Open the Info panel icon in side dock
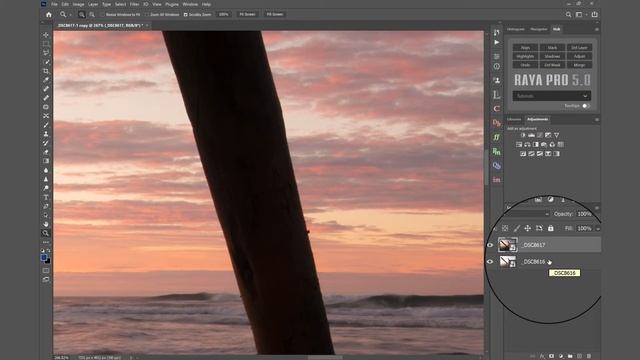Screen dimensions: 640x360 tap(496, 66)
